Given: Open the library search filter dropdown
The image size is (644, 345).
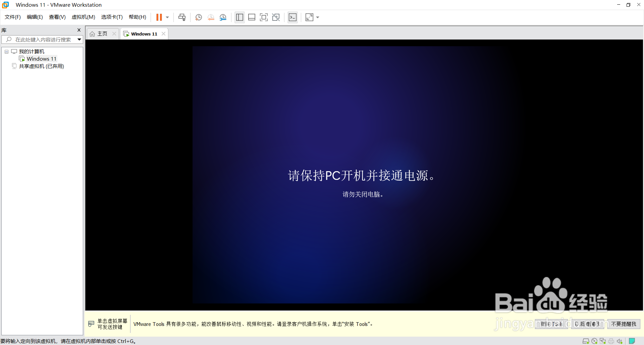Looking at the screenshot, I should tap(79, 40).
